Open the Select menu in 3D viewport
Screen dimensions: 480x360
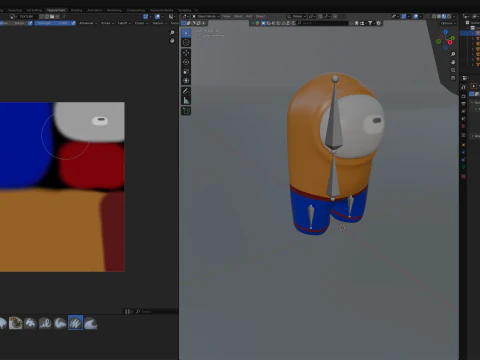pos(238,16)
